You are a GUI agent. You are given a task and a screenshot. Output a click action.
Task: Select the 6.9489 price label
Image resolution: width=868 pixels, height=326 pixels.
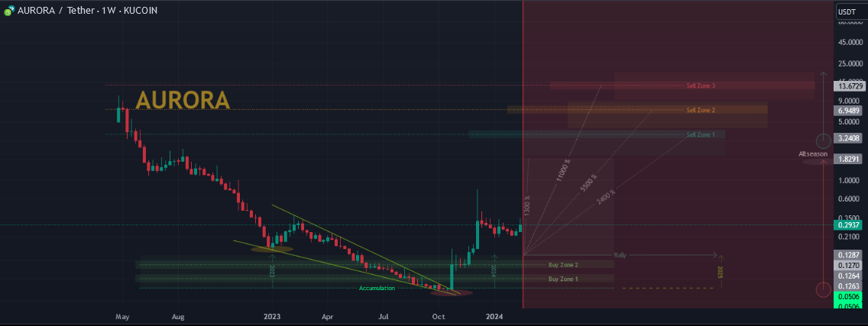[x=848, y=111]
